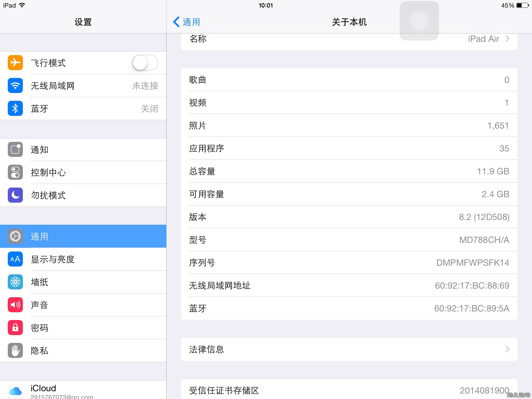This screenshot has width=532, height=399.
Task: Tap the Do Not Disturb moon icon
Action: [15, 195]
